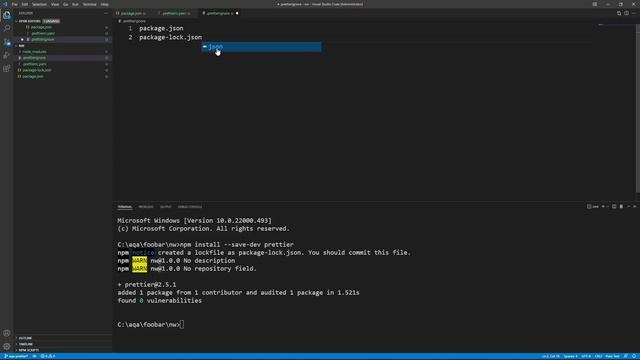Open the Search view in activity bar
This screenshot has height=360, width=640.
[7, 29]
